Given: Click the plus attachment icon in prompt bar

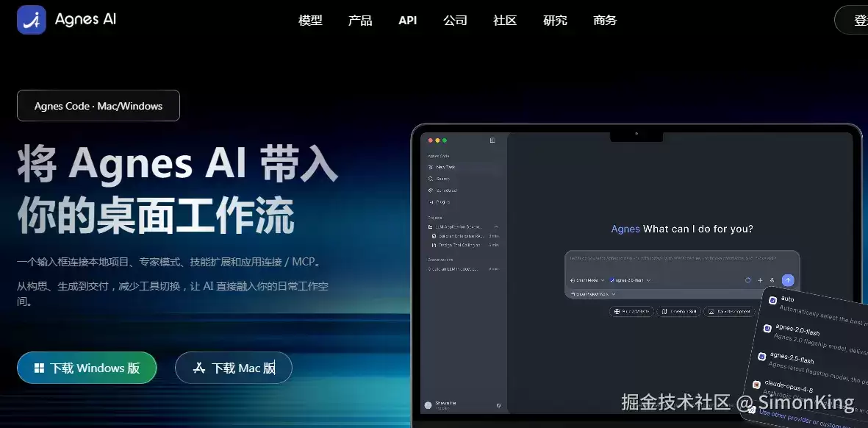Looking at the screenshot, I should (x=760, y=280).
